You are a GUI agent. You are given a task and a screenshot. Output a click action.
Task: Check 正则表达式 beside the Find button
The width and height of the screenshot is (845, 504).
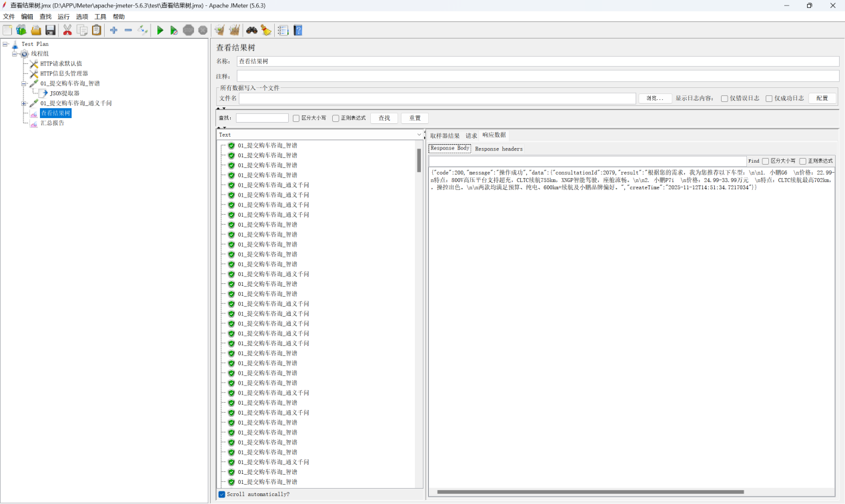tap(803, 161)
